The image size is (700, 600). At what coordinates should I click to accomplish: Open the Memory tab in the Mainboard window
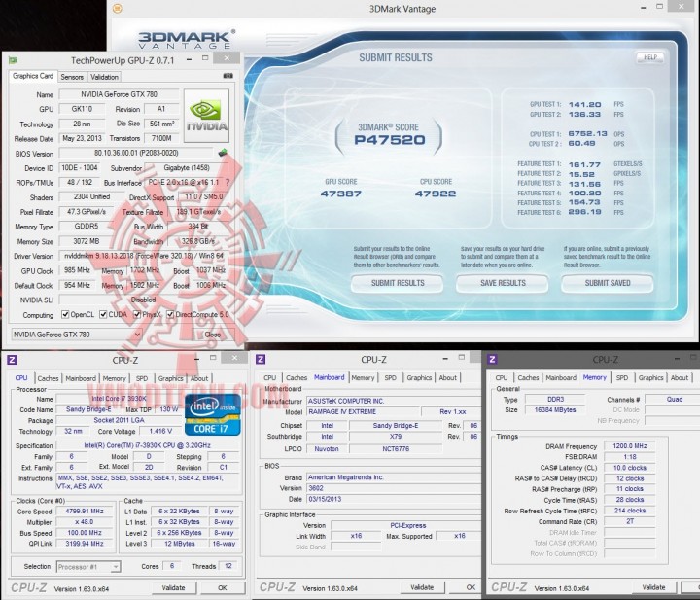click(363, 377)
